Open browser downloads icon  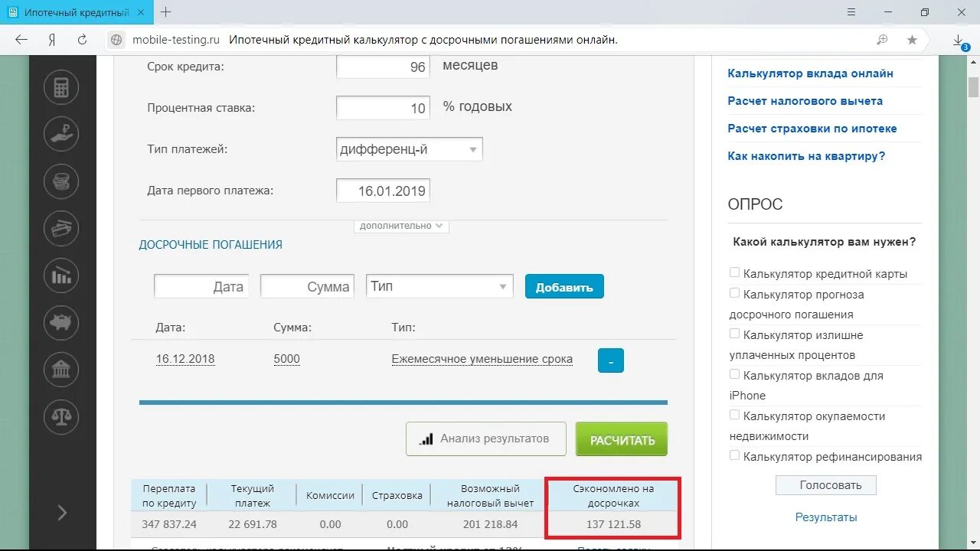point(959,41)
